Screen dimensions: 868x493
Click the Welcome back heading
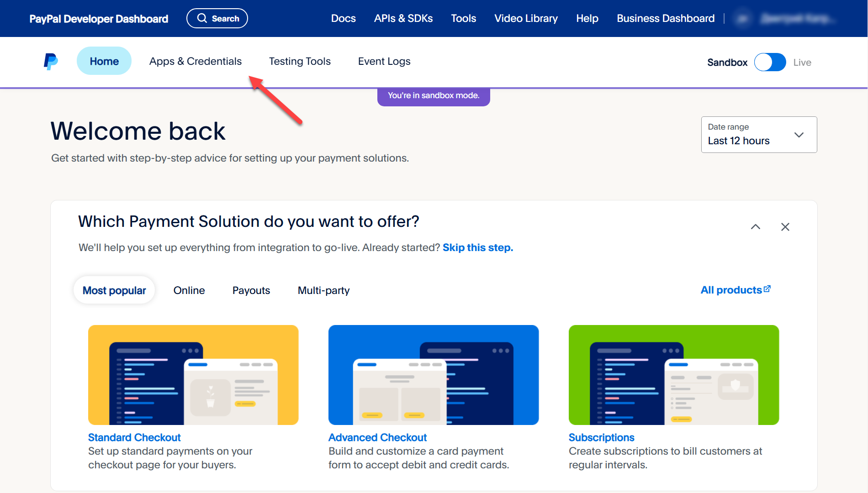[x=138, y=131]
